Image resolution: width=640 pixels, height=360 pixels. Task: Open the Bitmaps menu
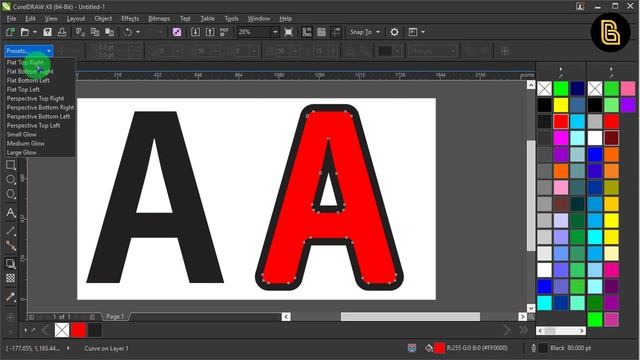[x=159, y=18]
